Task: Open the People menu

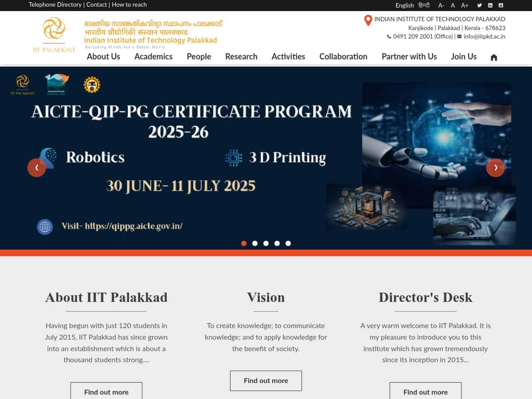Action: pyautogui.click(x=199, y=56)
